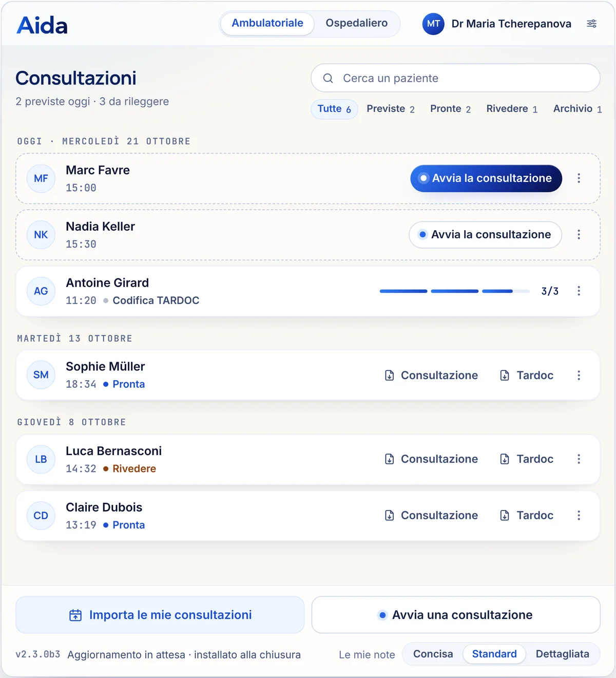Click the MT user avatar
The height and width of the screenshot is (678, 616).
(433, 24)
